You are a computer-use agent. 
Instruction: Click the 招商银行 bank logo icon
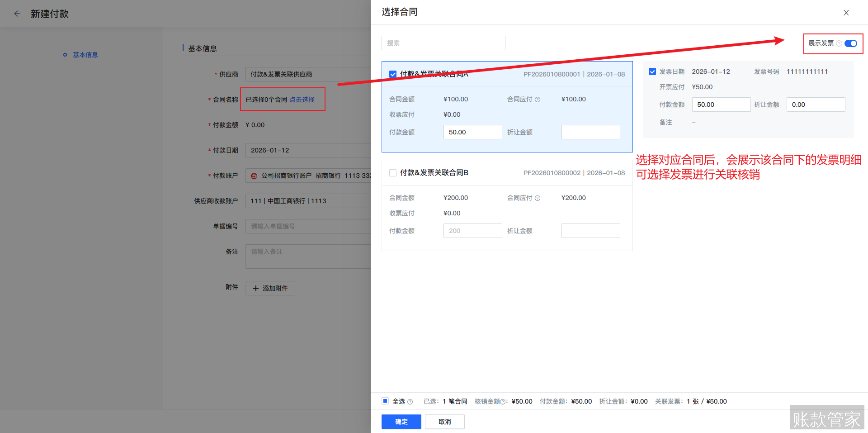pyautogui.click(x=254, y=176)
